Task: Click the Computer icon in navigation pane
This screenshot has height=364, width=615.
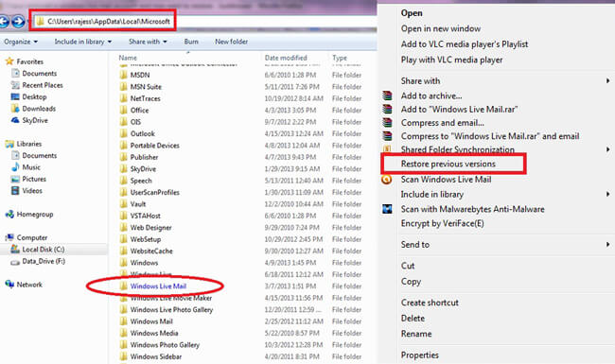Action: pyautogui.click(x=9, y=237)
